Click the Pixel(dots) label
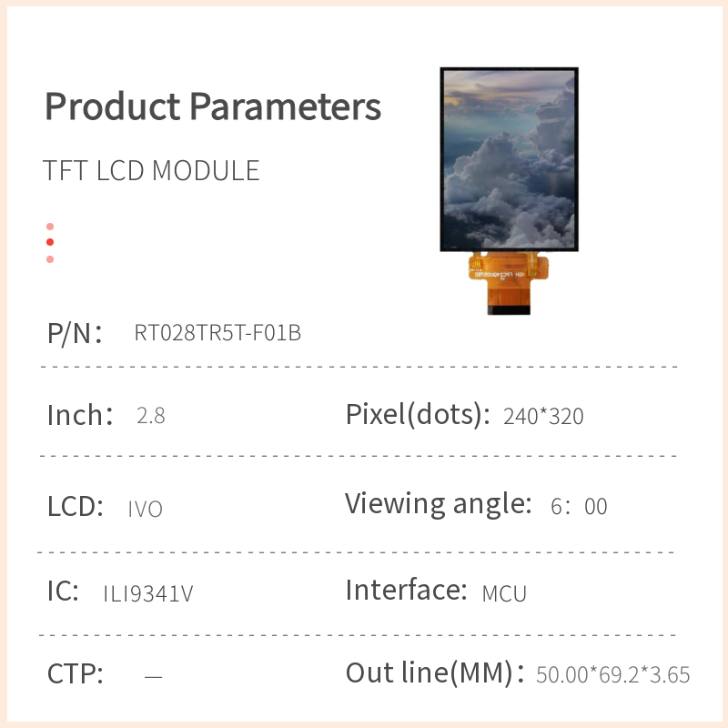 tap(412, 415)
